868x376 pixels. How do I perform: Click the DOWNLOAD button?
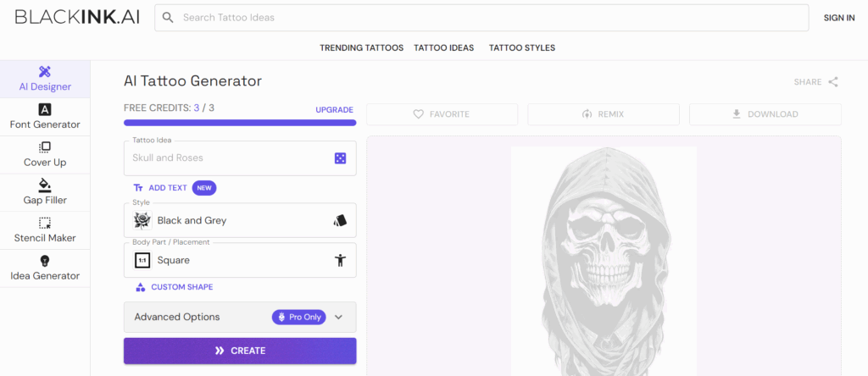(765, 114)
